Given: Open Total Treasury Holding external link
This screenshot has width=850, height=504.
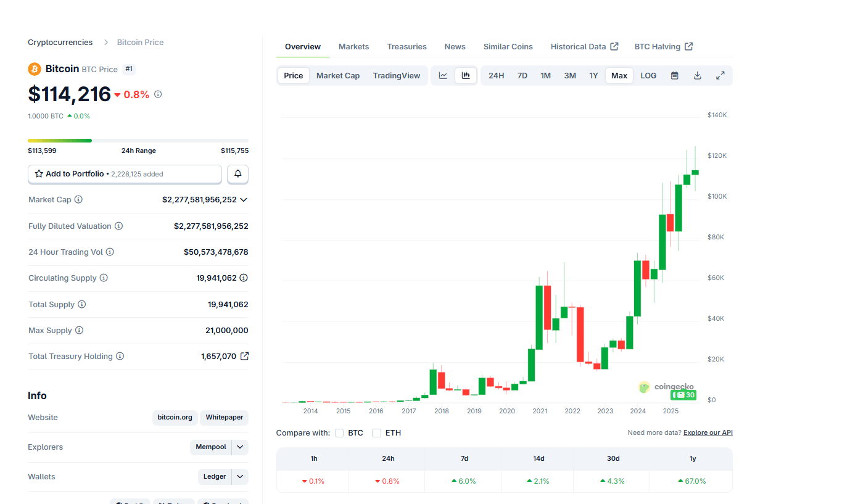Looking at the screenshot, I should click(245, 356).
